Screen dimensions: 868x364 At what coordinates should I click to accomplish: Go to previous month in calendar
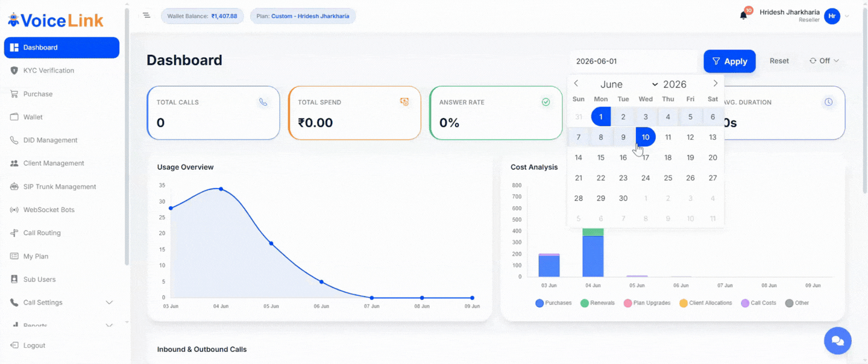tap(576, 84)
